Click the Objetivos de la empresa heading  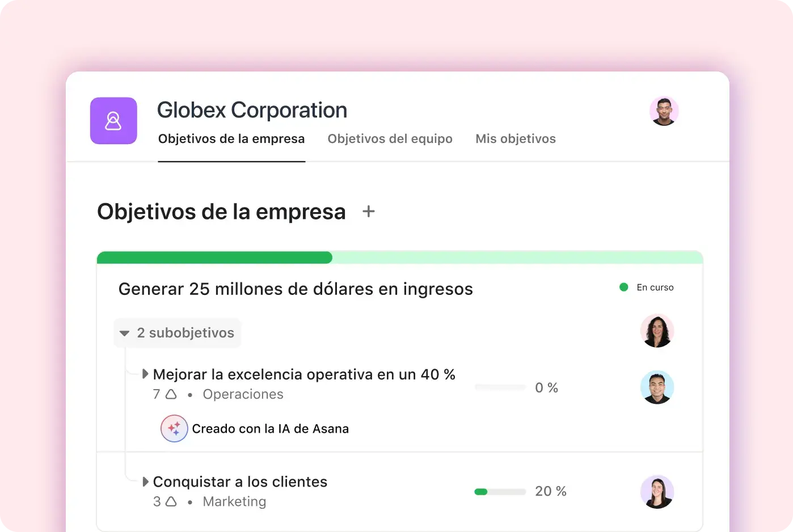coord(221,212)
